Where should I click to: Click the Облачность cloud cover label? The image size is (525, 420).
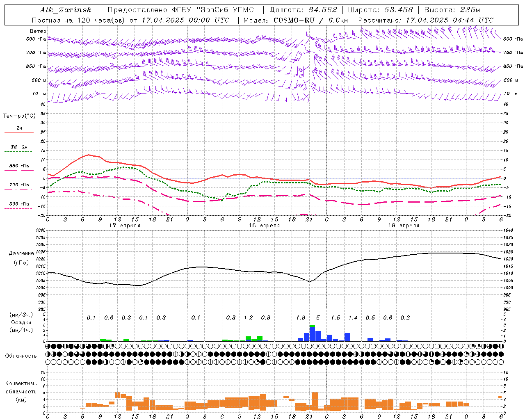21,356
